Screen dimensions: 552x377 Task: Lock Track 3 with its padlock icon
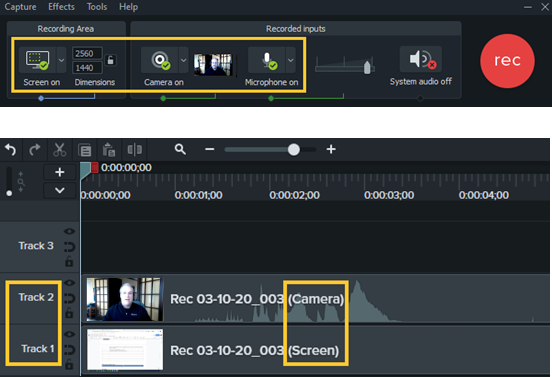point(69,262)
